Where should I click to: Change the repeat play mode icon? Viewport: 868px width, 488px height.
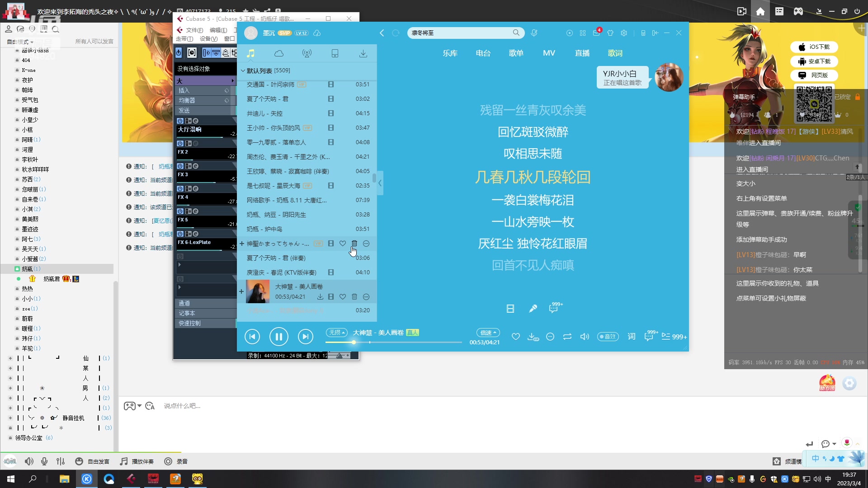click(567, 337)
